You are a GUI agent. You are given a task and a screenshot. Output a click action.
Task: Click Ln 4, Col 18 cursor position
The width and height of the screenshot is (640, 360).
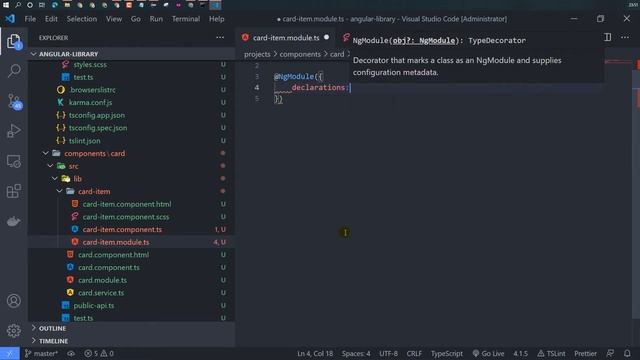(315, 353)
